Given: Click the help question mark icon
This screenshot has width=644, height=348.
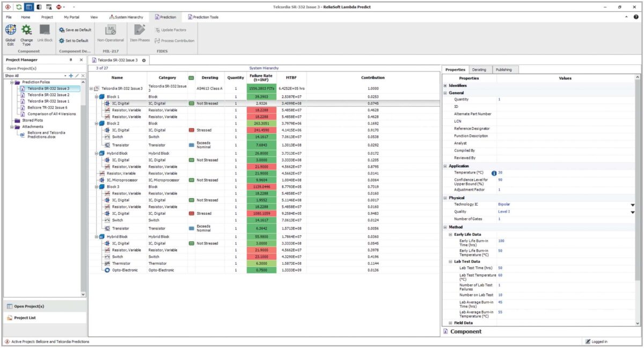Looking at the screenshot, I should (636, 17).
